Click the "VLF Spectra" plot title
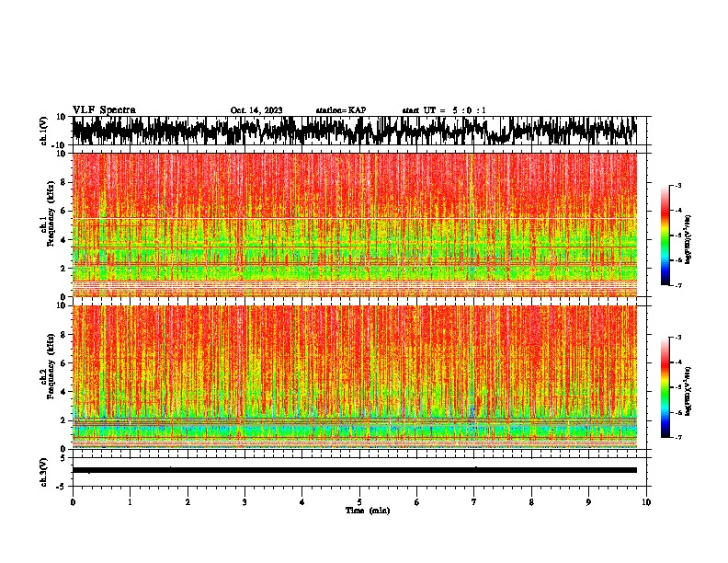Viewport: 728px width, 563px height. (104, 110)
